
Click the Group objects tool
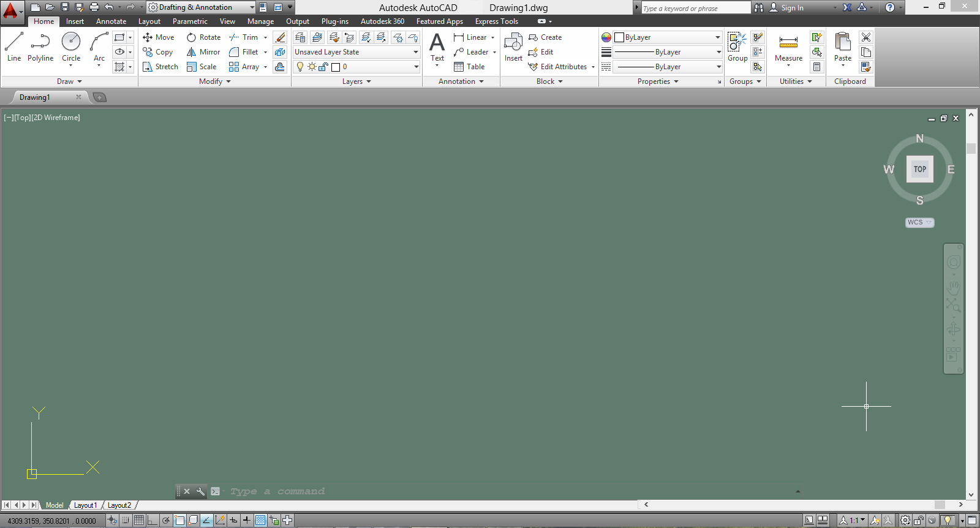pyautogui.click(x=737, y=47)
